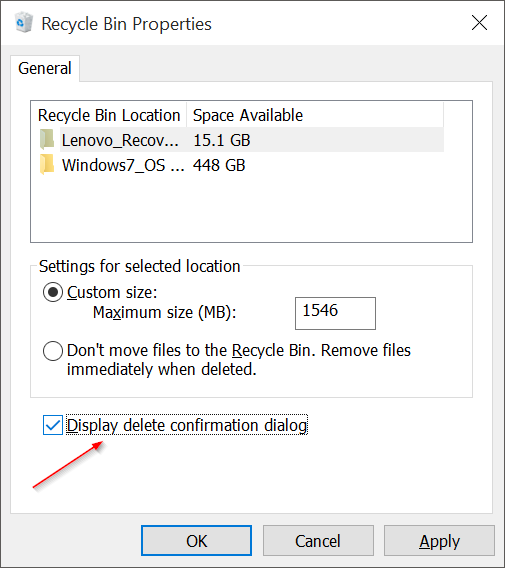Choose Don't move files to Recycle Bin option
Image resolution: width=505 pixels, height=568 pixels.
tap(53, 351)
